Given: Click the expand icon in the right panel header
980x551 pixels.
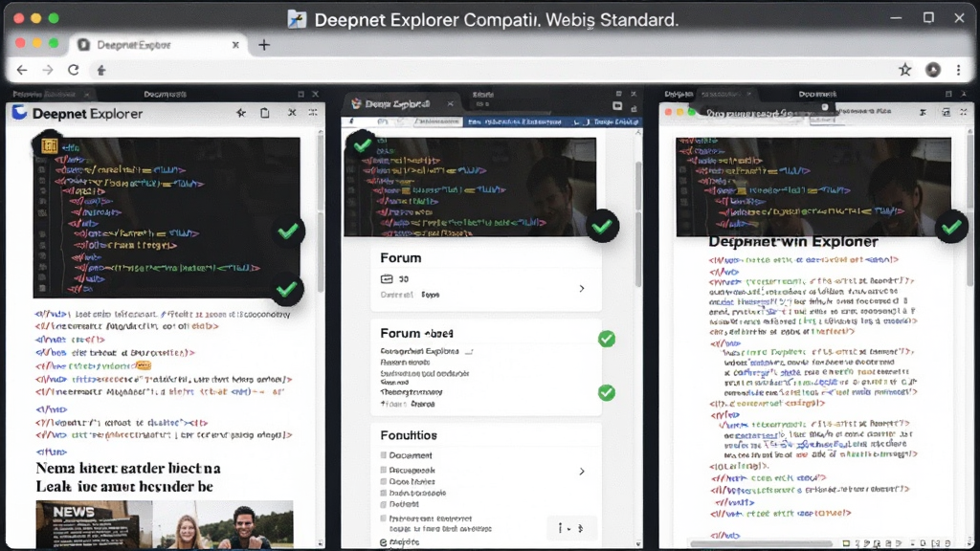Looking at the screenshot, I should 964,113.
